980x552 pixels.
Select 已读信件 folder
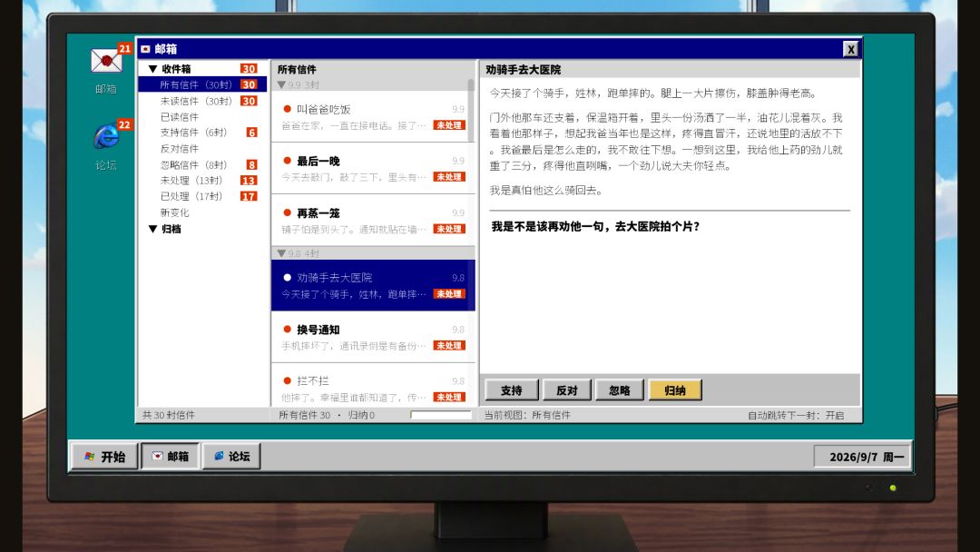(202, 117)
